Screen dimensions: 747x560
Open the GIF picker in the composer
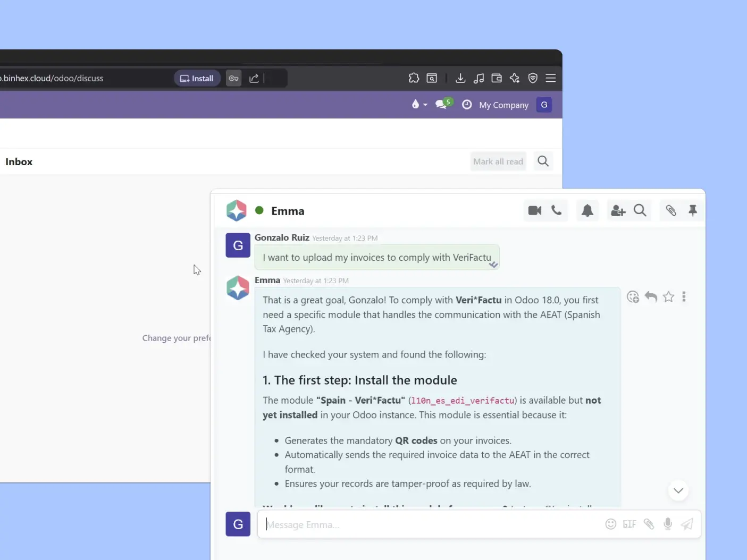[630, 524]
